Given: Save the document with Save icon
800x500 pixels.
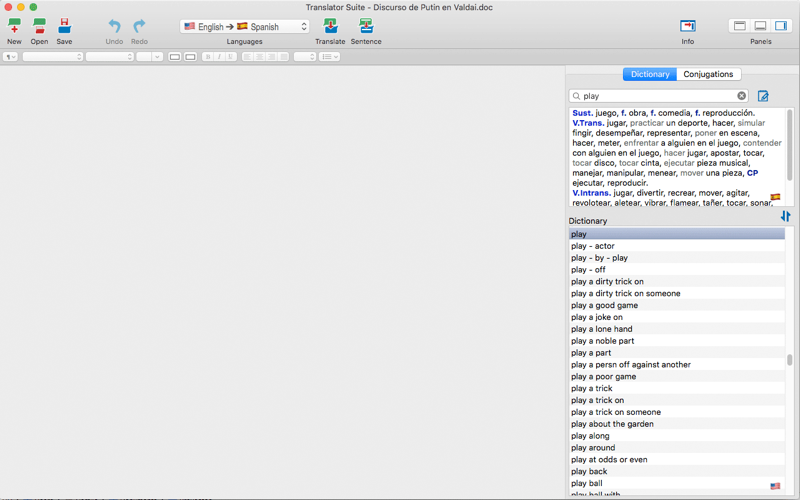Looking at the screenshot, I should [x=64, y=26].
